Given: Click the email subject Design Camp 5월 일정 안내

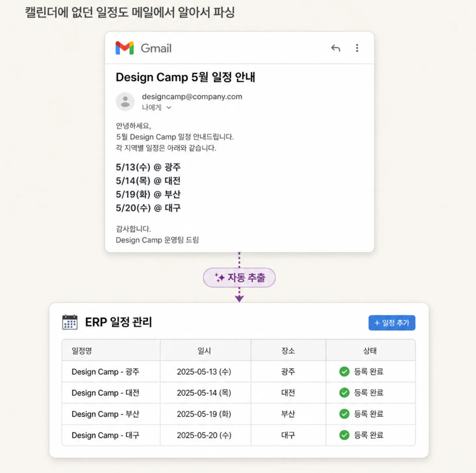Looking at the screenshot, I should click(185, 77).
